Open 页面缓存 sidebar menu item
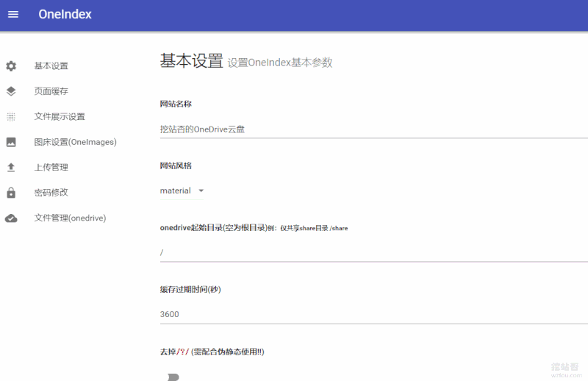 (x=51, y=91)
